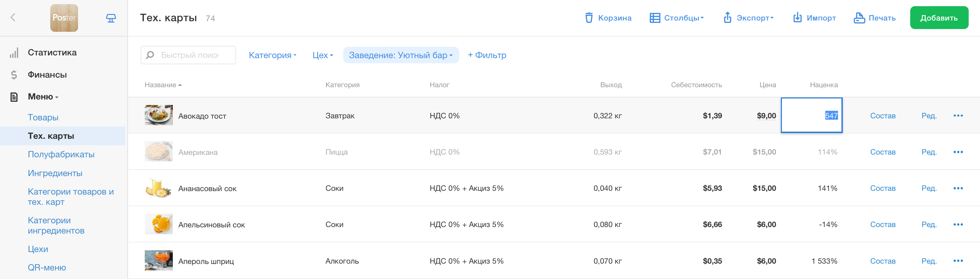
Task: Expand the Экспорт dropdown
Action: pyautogui.click(x=748, y=18)
